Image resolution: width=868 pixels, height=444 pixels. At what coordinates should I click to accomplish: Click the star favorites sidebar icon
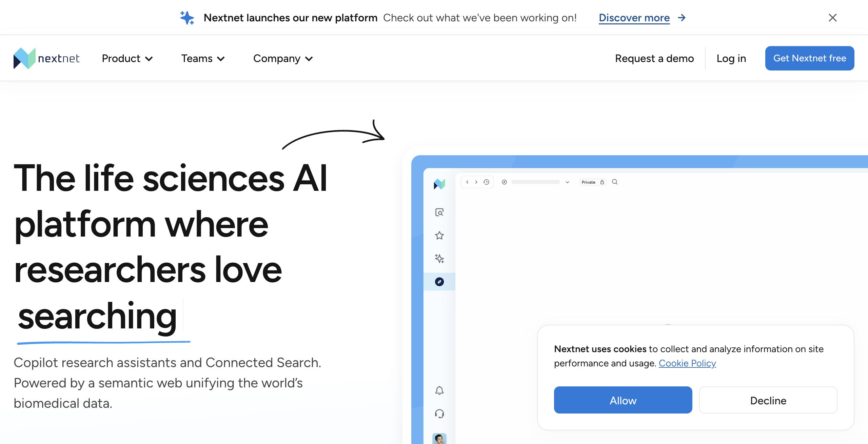pos(439,235)
